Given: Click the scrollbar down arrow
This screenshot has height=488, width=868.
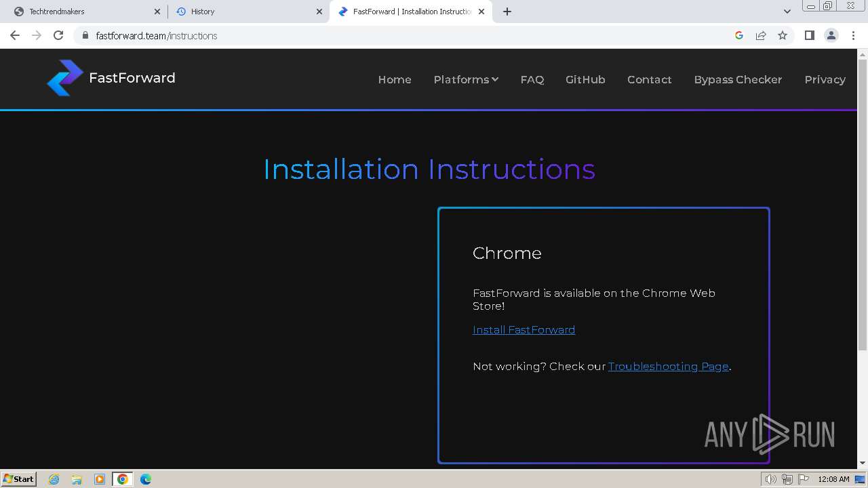Looking at the screenshot, I should tap(863, 463).
